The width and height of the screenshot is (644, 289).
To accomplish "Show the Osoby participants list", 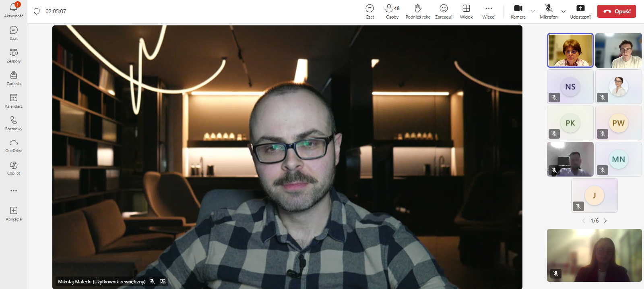I will coord(392,11).
